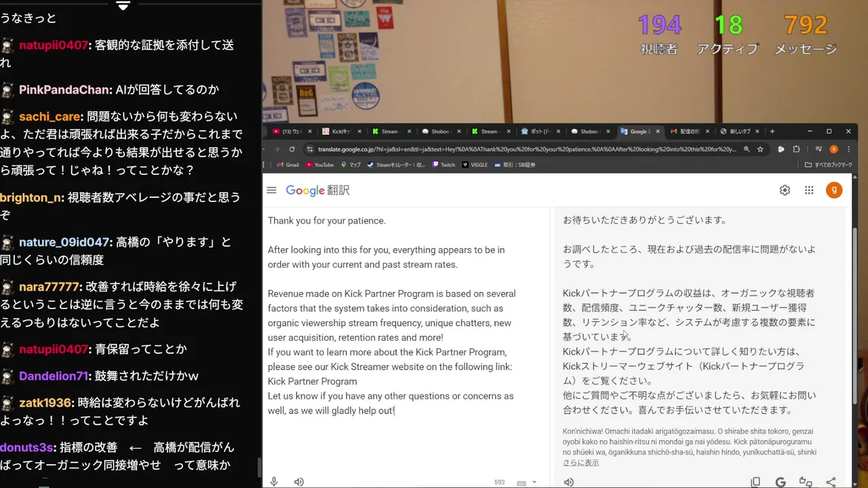Open the Google Translate main menu hamburger

tap(272, 190)
